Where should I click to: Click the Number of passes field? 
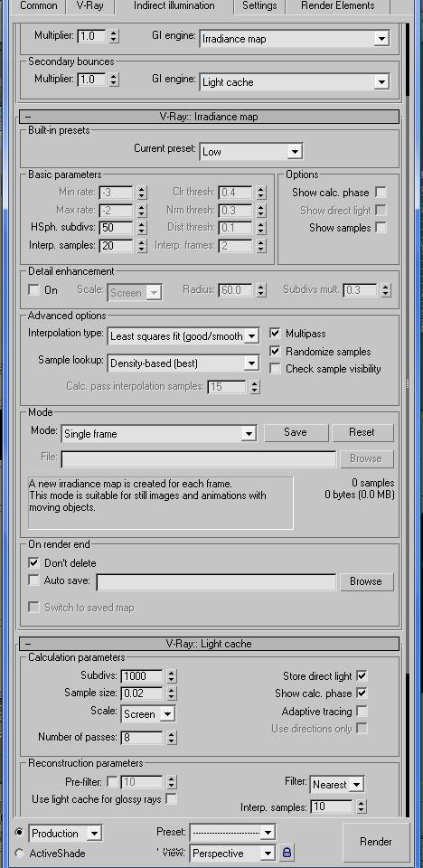click(142, 738)
